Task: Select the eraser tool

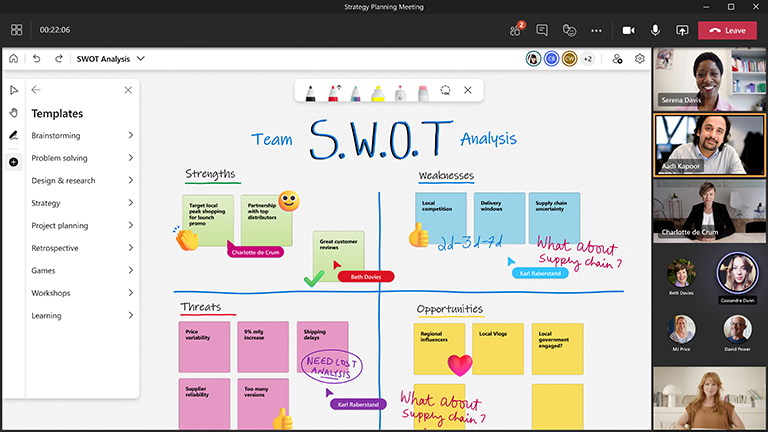Action: click(x=422, y=91)
